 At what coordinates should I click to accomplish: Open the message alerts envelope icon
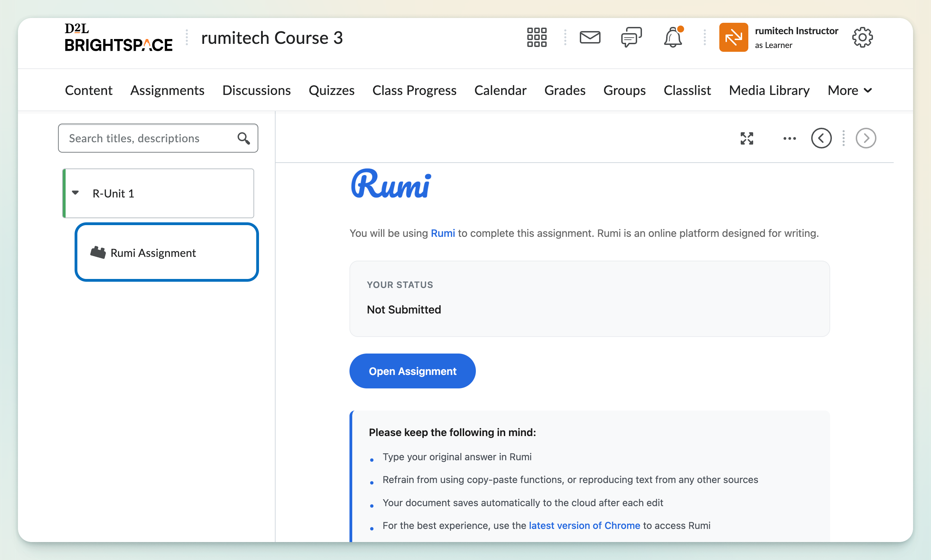tap(590, 37)
